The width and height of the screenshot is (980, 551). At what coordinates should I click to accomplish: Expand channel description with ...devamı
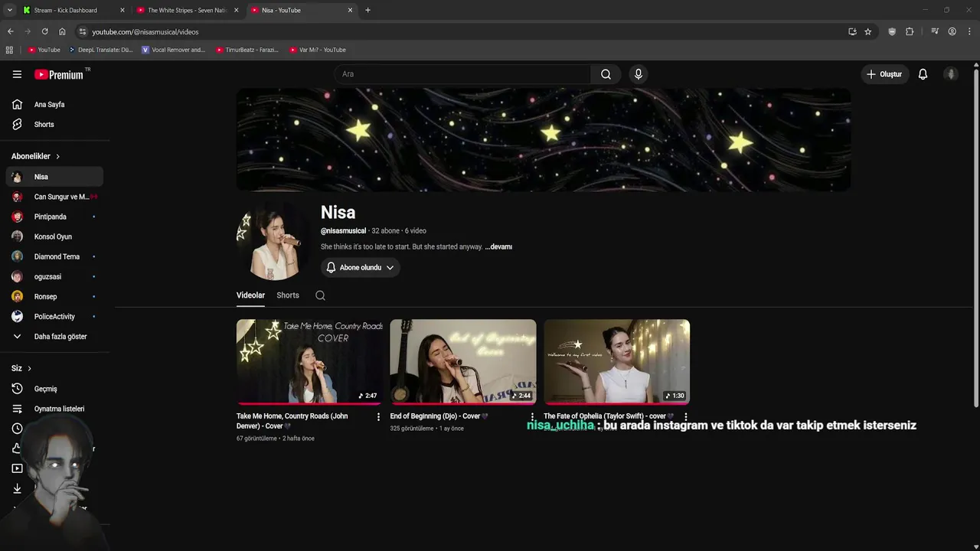pos(498,247)
